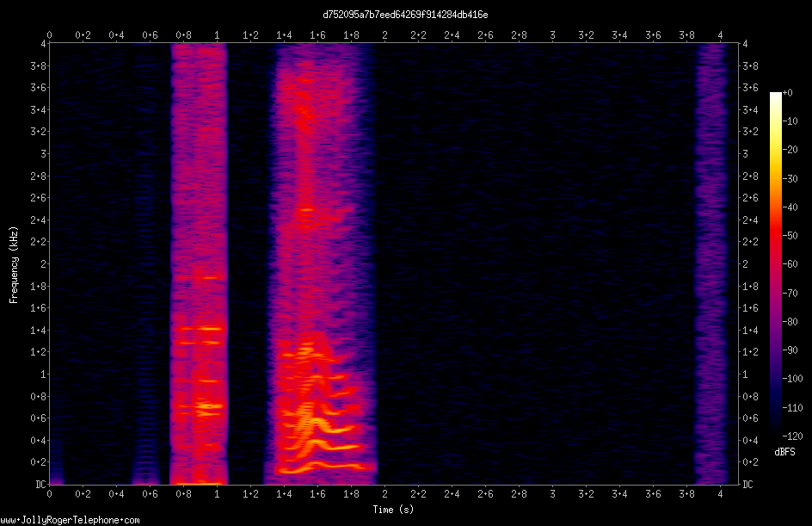The width and height of the screenshot is (812, 526).
Task: Pick the -60 color scale label
Action: [x=790, y=264]
